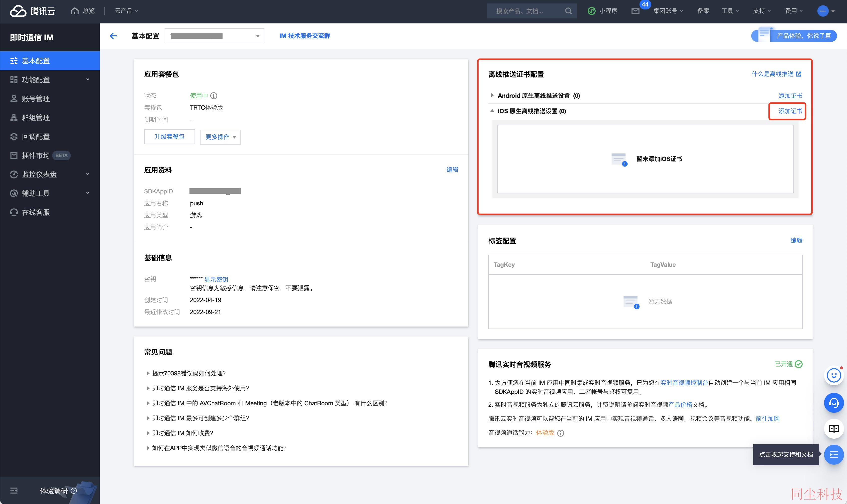Click the 回调配置 icon
The image size is (847, 504).
pos(14,137)
